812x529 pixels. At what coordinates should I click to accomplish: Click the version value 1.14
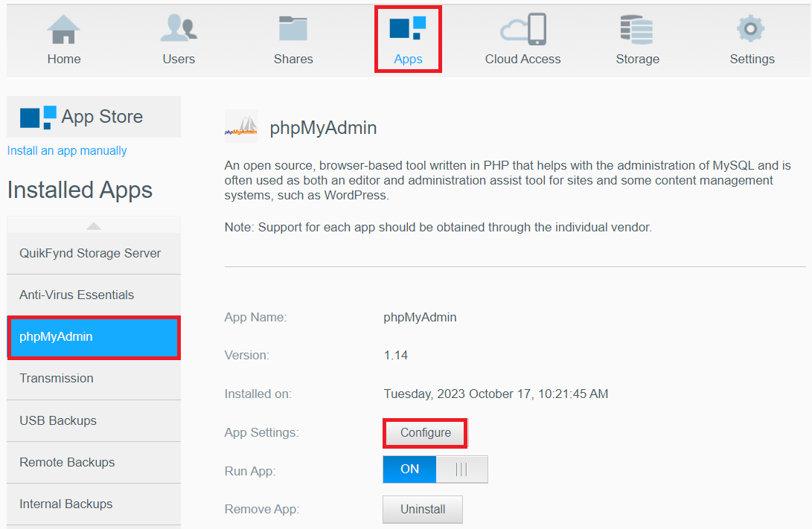pos(396,356)
